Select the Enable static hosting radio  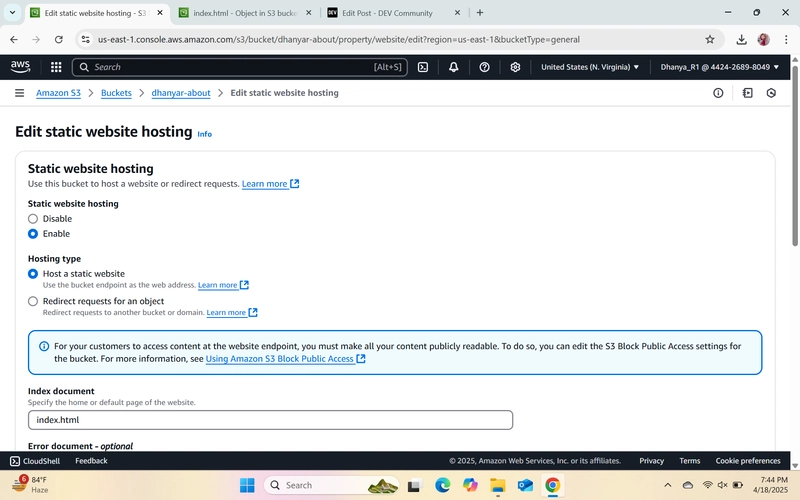pos(33,234)
